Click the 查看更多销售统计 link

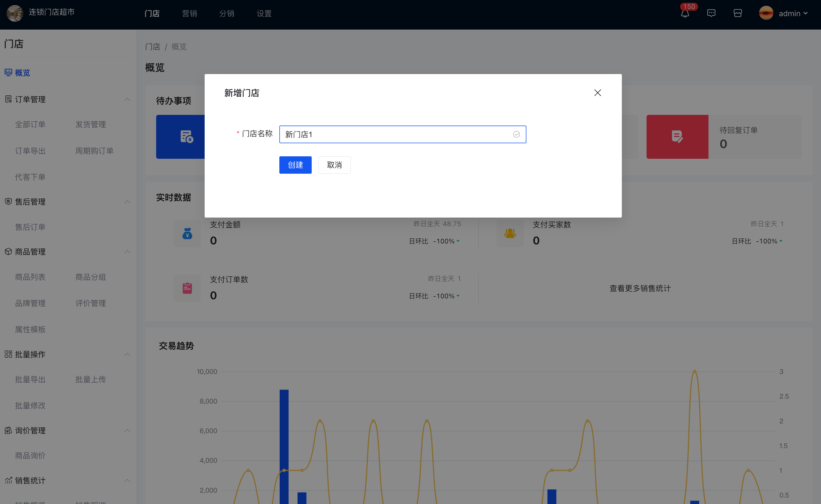640,288
